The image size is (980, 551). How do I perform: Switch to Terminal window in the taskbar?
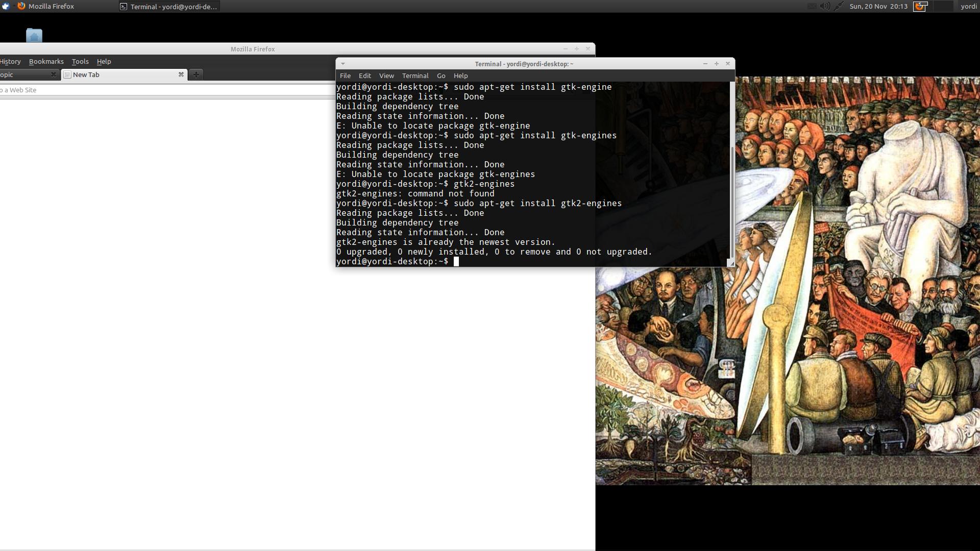click(x=169, y=7)
